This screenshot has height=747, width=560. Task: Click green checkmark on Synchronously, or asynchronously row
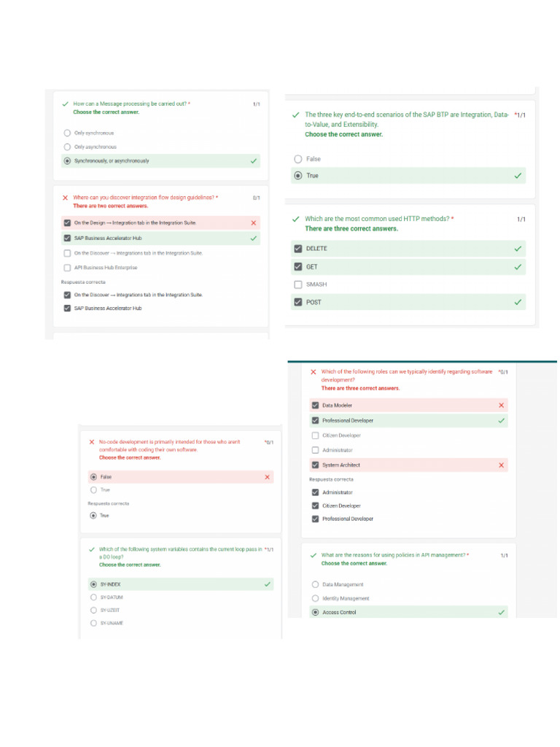253,160
